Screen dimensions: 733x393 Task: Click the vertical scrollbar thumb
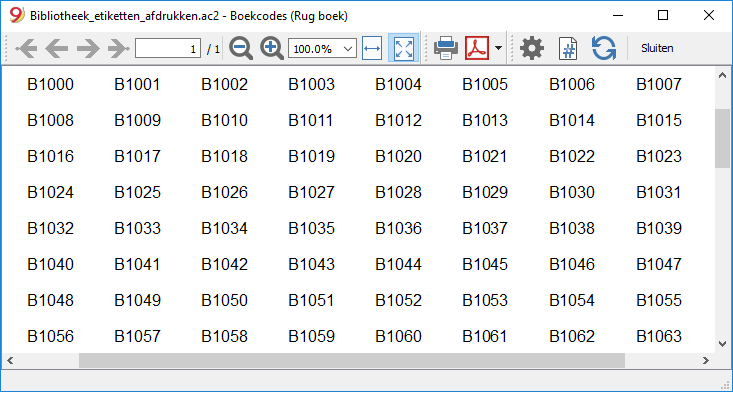(x=722, y=138)
